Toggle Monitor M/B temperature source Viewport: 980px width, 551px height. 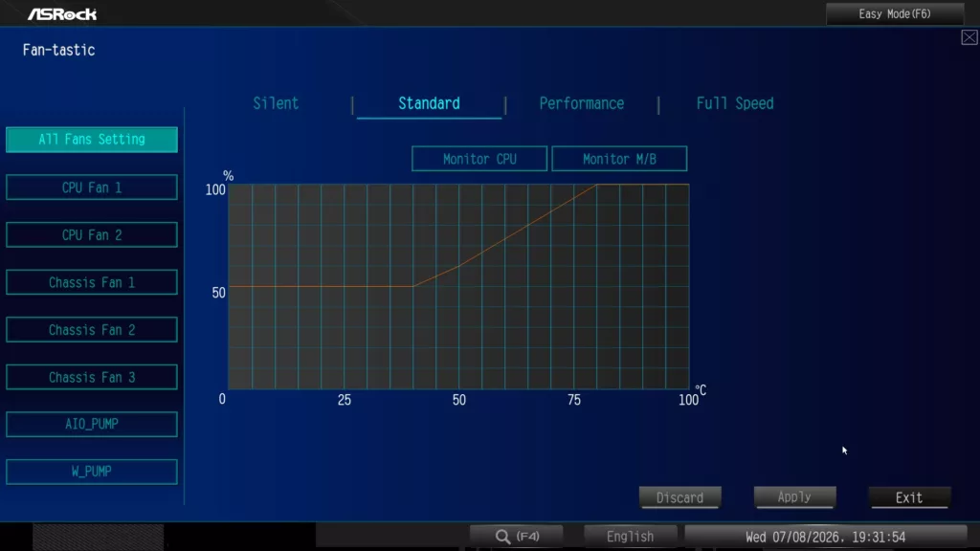619,159
